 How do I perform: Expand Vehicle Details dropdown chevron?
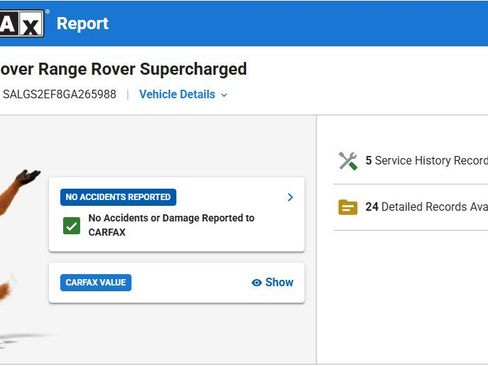click(224, 95)
